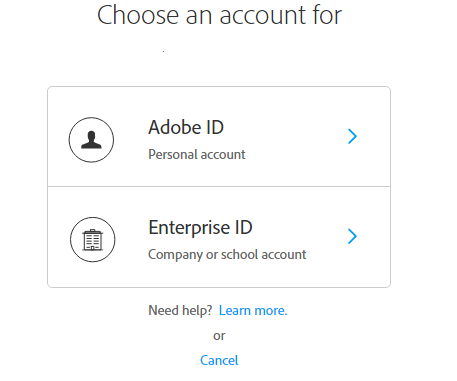
Task: Cancel the account selection
Action: click(219, 360)
